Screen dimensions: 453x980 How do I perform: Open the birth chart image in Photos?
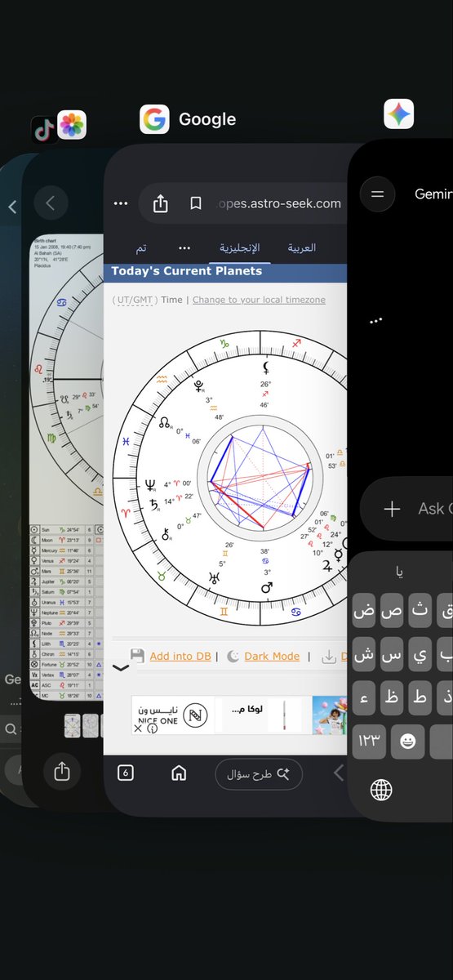click(x=67, y=465)
